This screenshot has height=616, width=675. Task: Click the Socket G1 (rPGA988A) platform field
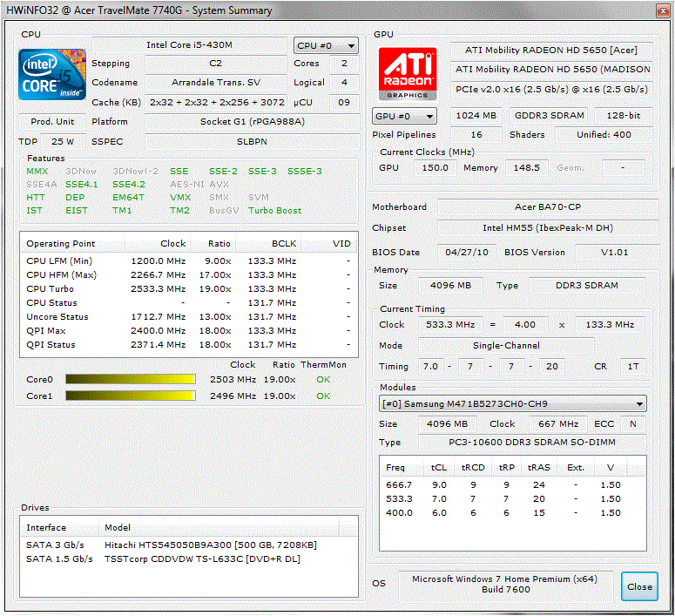pos(253,121)
